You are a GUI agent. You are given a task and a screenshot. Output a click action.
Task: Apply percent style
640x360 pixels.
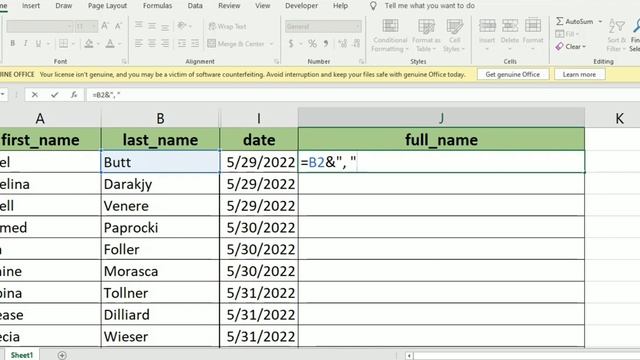coord(312,43)
